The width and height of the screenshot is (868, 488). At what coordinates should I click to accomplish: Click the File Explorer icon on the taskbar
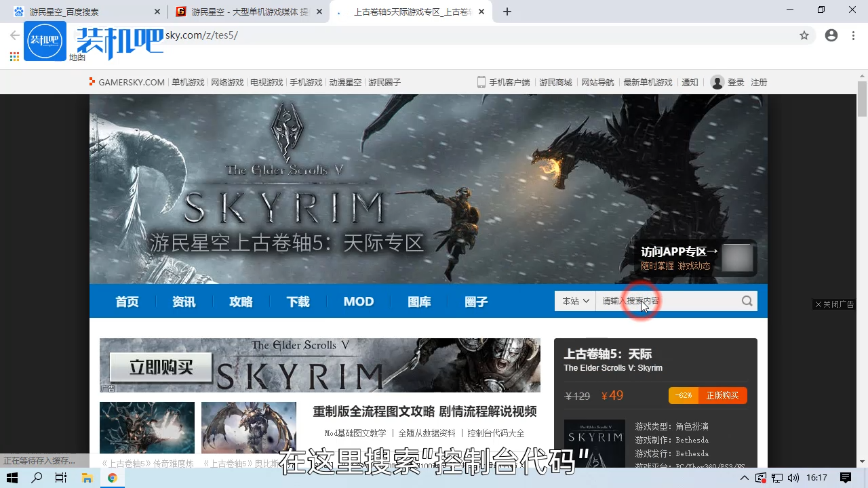87,478
